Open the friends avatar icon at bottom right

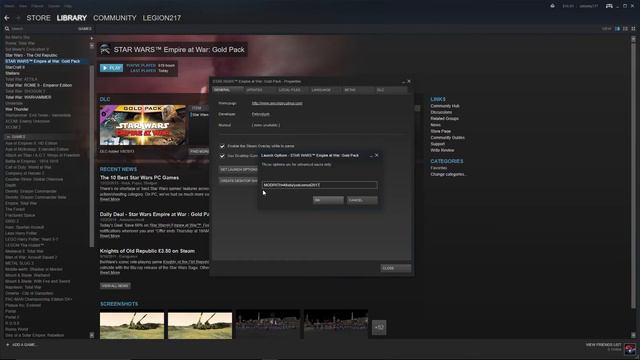[630, 348]
